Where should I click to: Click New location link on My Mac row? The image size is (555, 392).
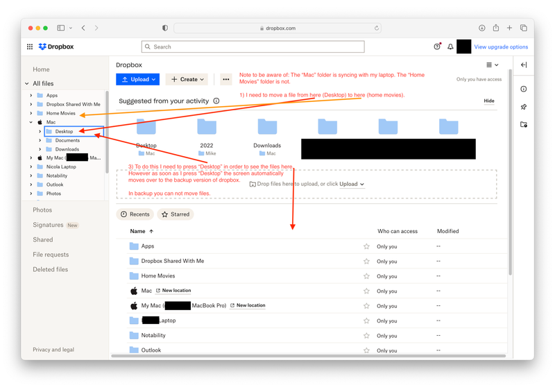(x=248, y=305)
